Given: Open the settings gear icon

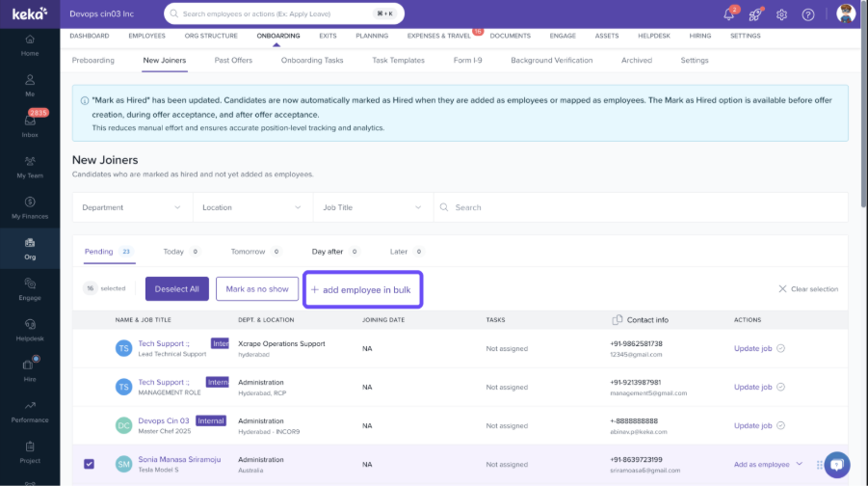Looking at the screenshot, I should (781, 15).
